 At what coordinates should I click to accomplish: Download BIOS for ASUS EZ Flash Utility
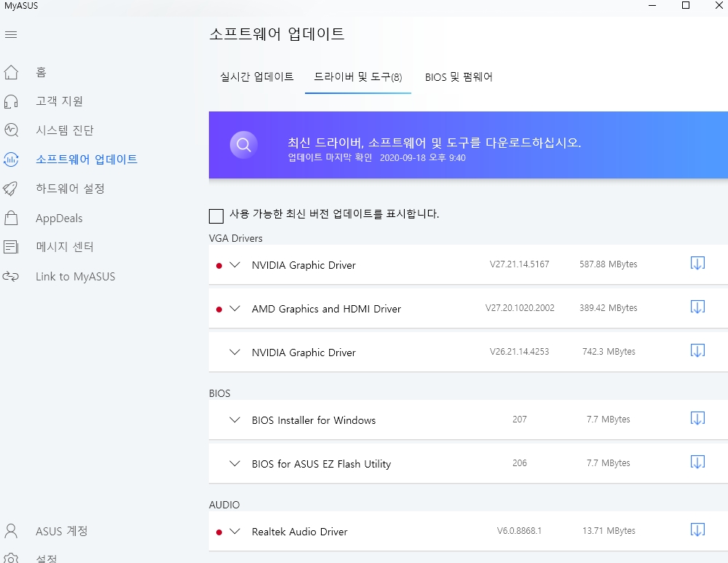coord(698,462)
